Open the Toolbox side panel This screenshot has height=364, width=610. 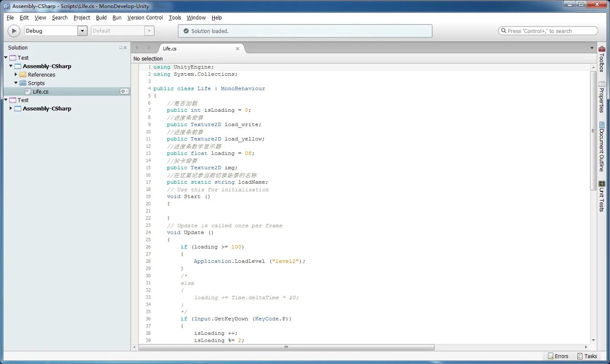click(x=602, y=59)
